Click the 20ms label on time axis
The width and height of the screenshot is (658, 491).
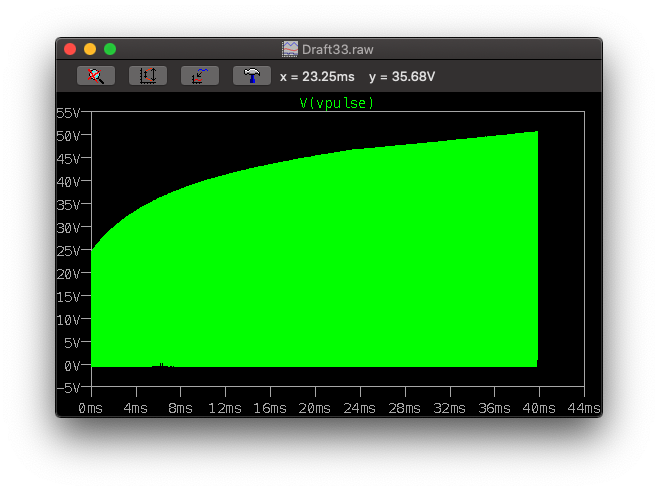tap(315, 408)
